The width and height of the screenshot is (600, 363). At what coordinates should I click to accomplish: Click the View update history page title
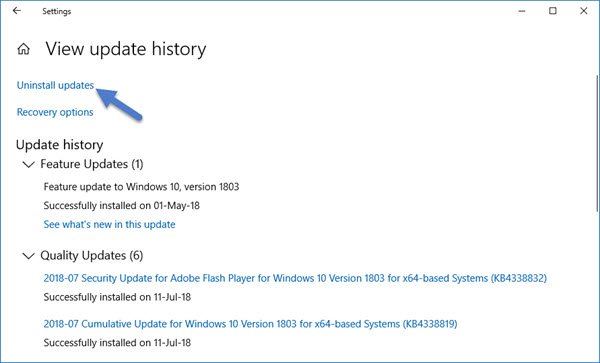[126, 49]
